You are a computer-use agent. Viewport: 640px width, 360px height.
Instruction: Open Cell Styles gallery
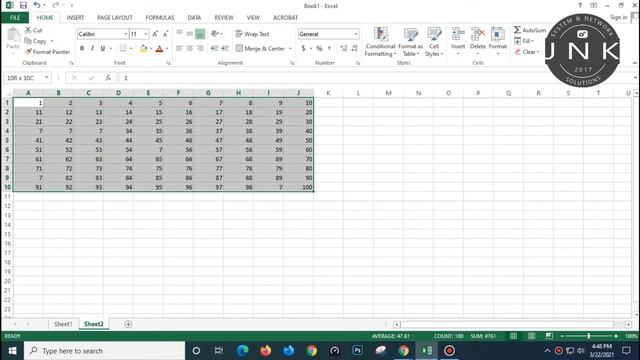click(434, 42)
